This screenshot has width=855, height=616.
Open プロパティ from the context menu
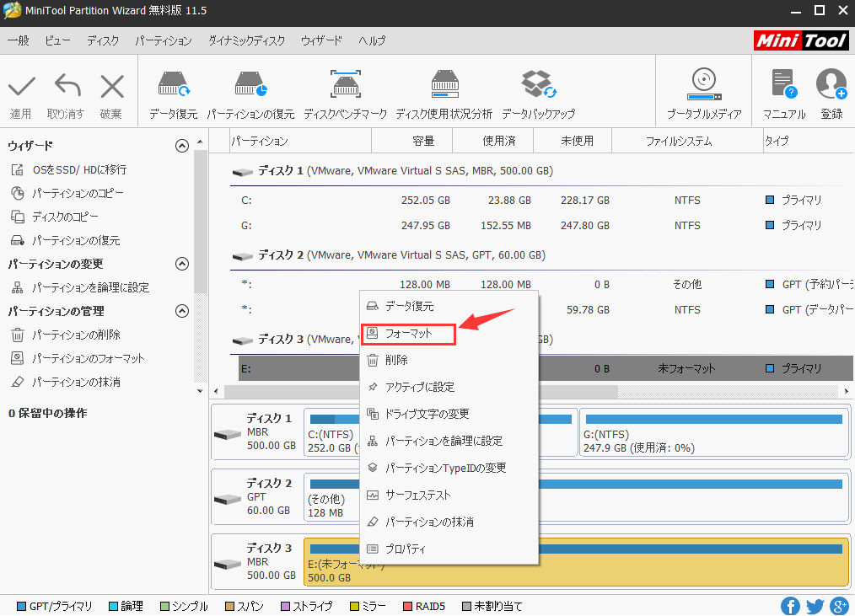(449, 549)
